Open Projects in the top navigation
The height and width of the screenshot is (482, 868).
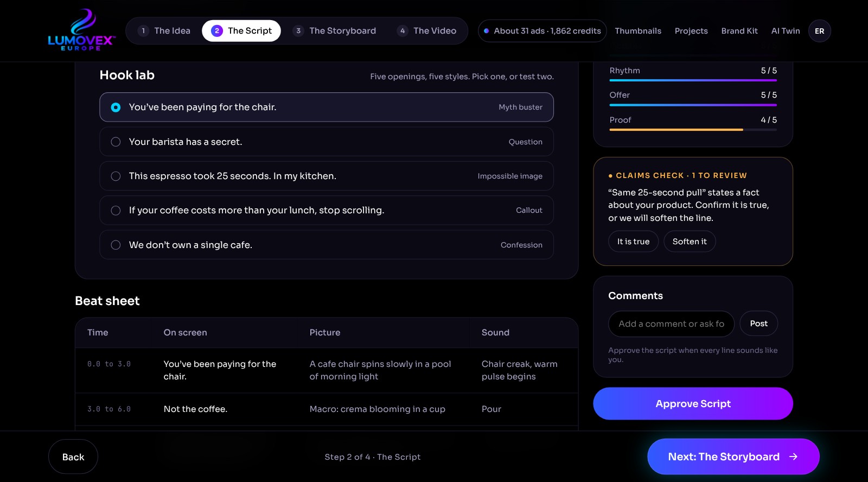[691, 31]
